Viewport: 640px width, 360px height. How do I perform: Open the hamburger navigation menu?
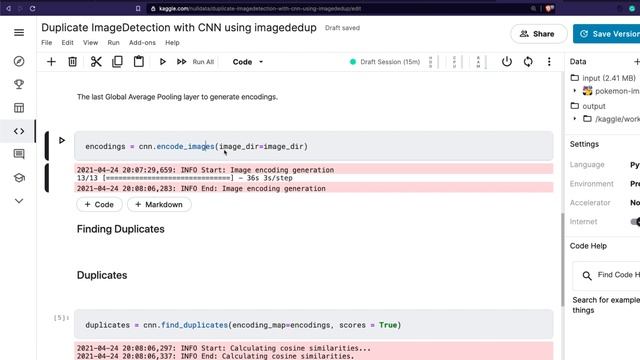click(19, 33)
